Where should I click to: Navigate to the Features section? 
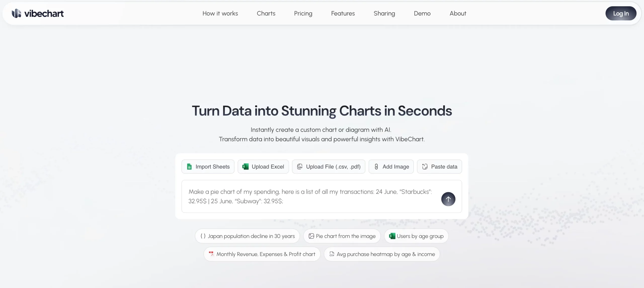tap(343, 14)
